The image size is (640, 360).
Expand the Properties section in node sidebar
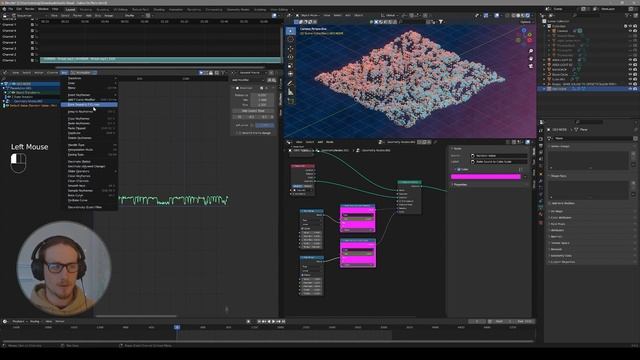pos(460,184)
